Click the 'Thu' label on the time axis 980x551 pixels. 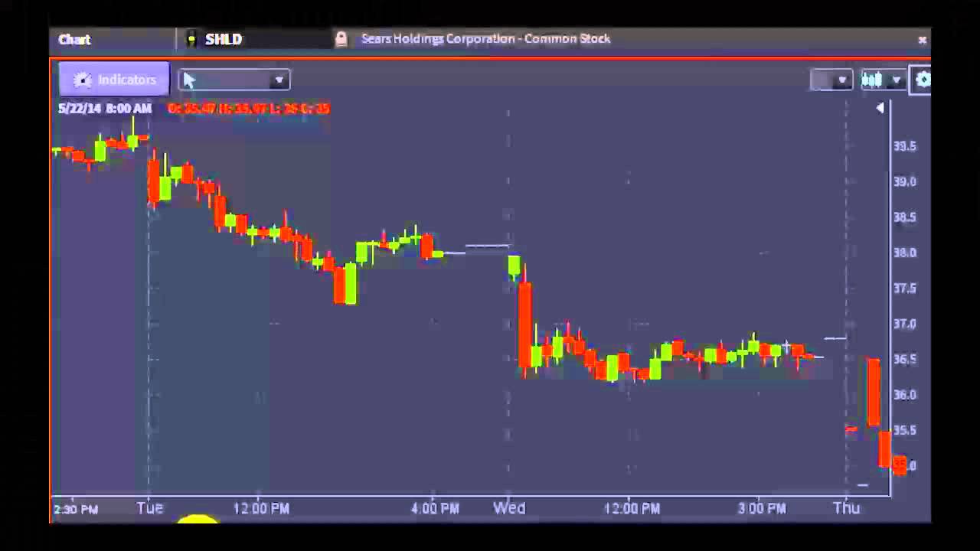(846, 508)
